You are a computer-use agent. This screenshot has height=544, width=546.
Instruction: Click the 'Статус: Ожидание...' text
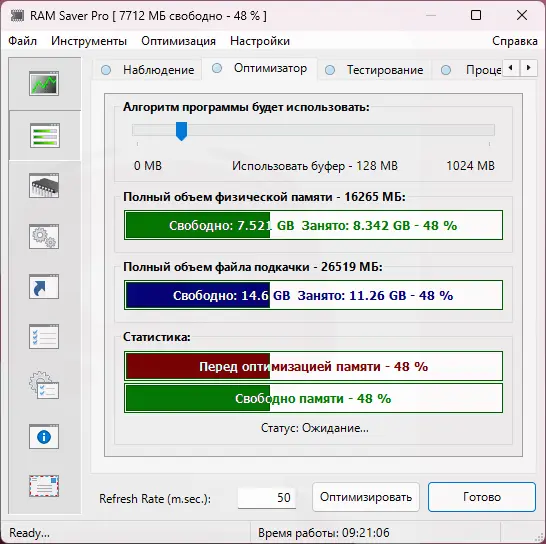pos(315,428)
